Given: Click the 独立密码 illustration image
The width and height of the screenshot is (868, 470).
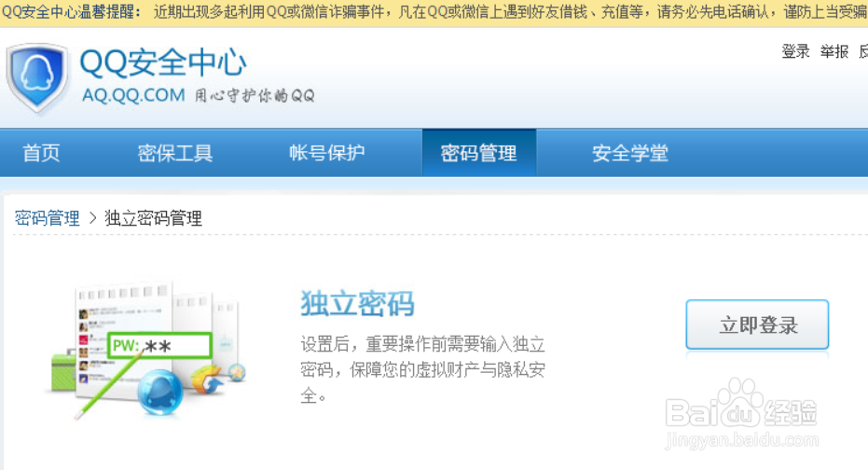Looking at the screenshot, I should (148, 350).
